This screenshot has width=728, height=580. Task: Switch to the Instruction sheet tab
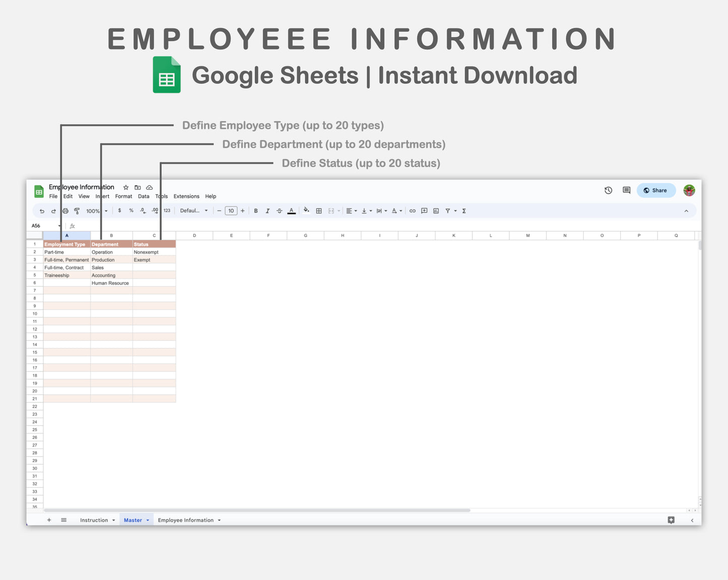point(95,520)
